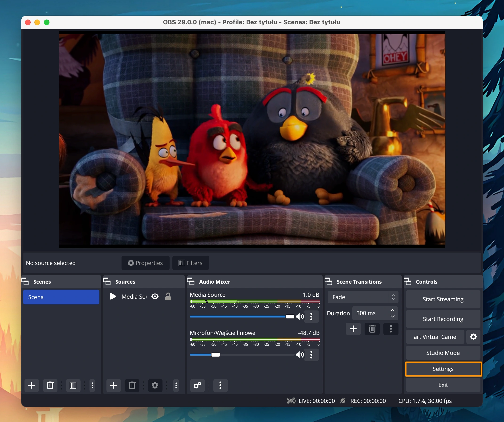Open the Filters button for source
The height and width of the screenshot is (422, 504).
(x=191, y=263)
